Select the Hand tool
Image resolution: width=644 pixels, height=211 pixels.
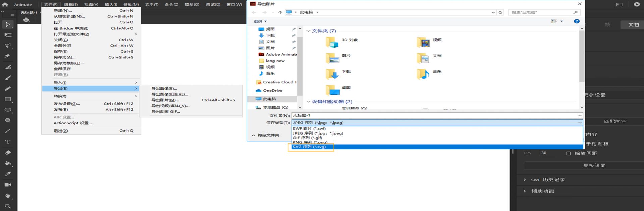(8, 196)
